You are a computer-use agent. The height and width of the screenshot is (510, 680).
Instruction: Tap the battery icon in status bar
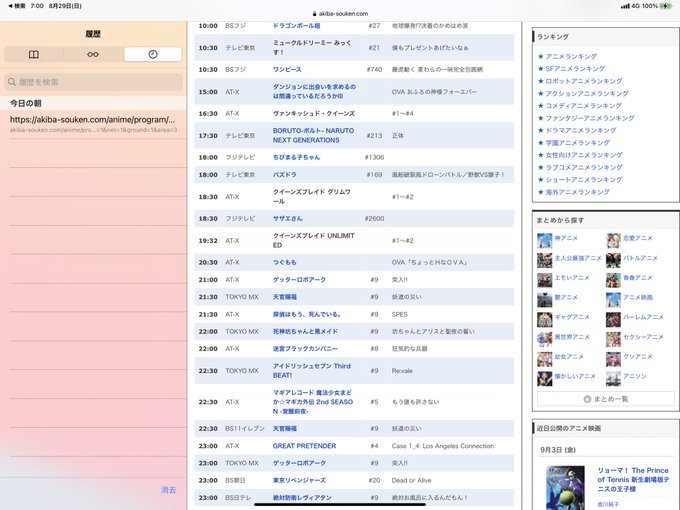point(666,6)
